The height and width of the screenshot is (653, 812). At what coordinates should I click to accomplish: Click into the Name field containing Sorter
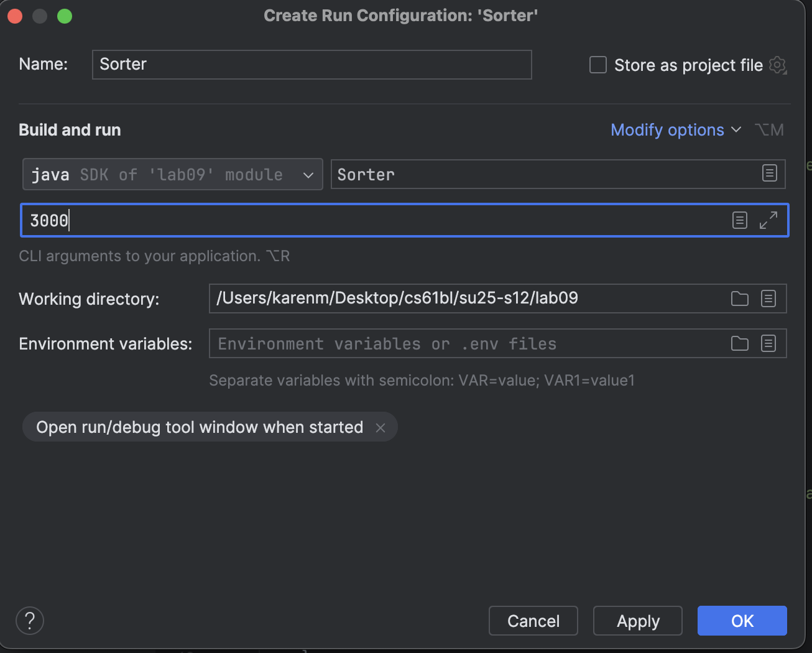pos(311,64)
